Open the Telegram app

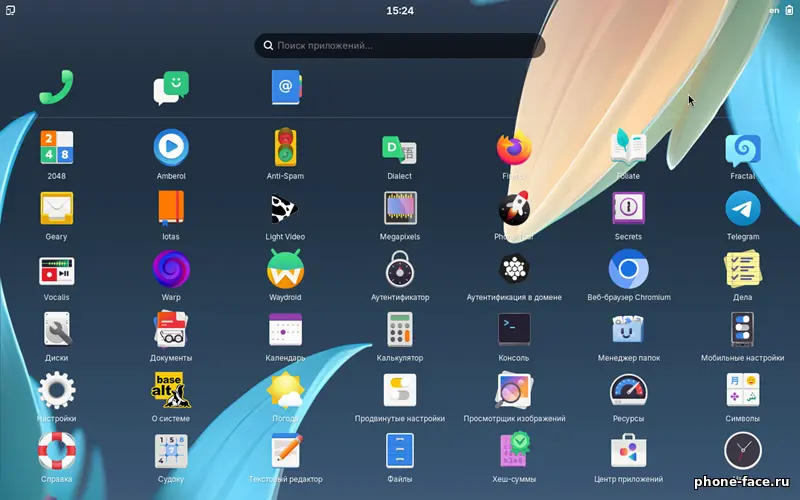pyautogui.click(x=743, y=209)
